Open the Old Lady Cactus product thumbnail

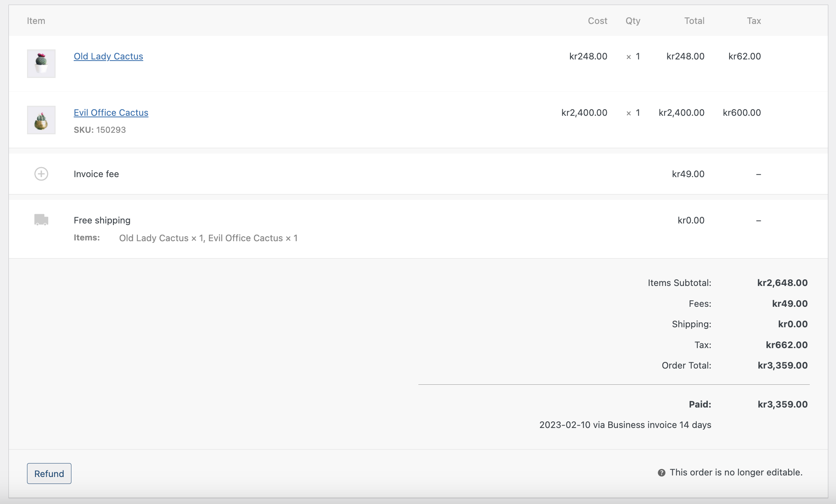click(x=41, y=64)
